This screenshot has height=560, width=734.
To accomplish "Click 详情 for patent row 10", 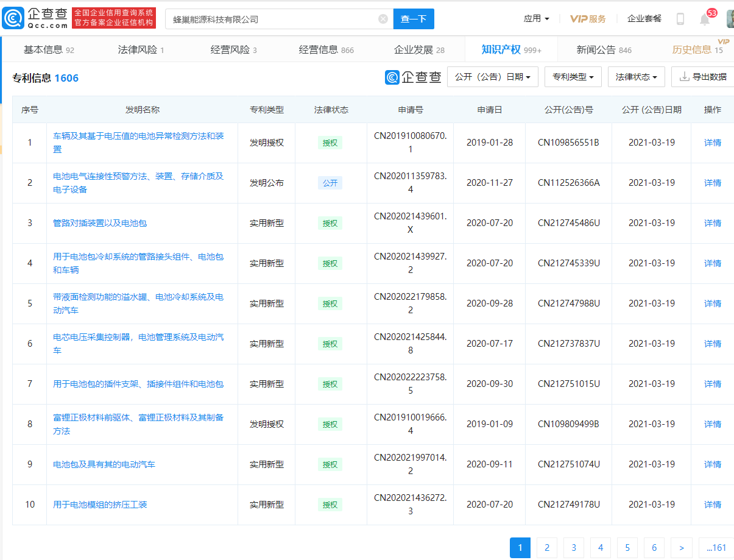I will tap(712, 505).
